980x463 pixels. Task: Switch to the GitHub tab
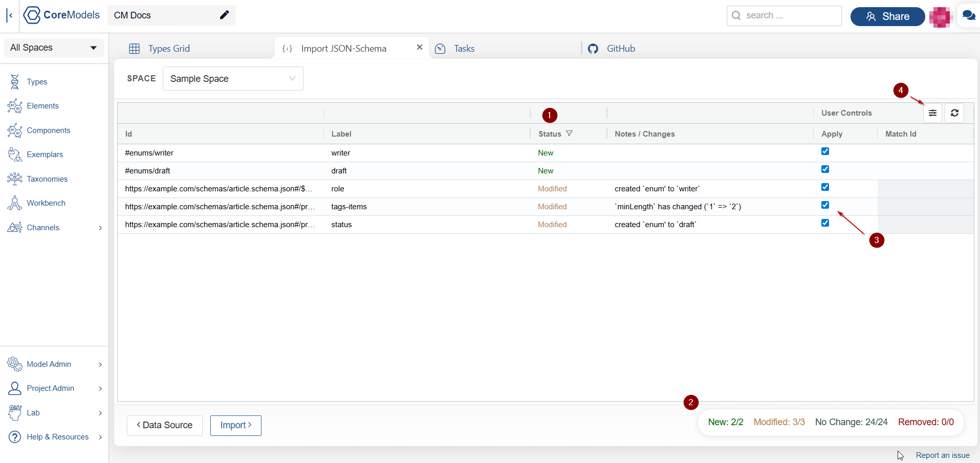(x=620, y=49)
